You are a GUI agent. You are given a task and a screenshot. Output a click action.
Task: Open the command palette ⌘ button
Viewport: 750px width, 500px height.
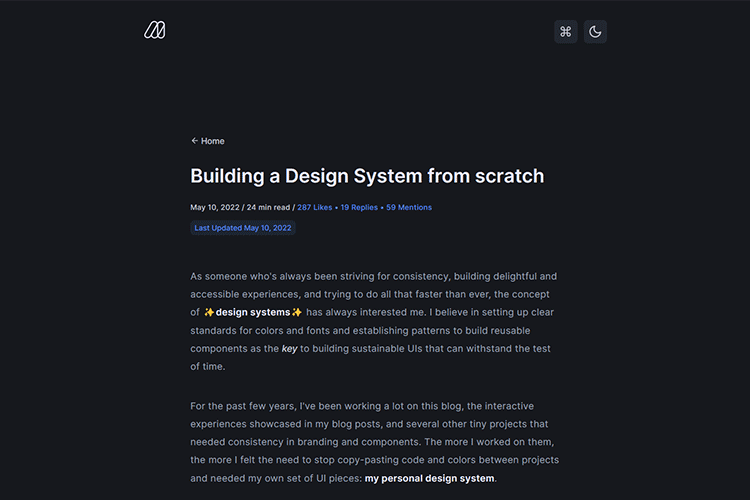(x=565, y=31)
